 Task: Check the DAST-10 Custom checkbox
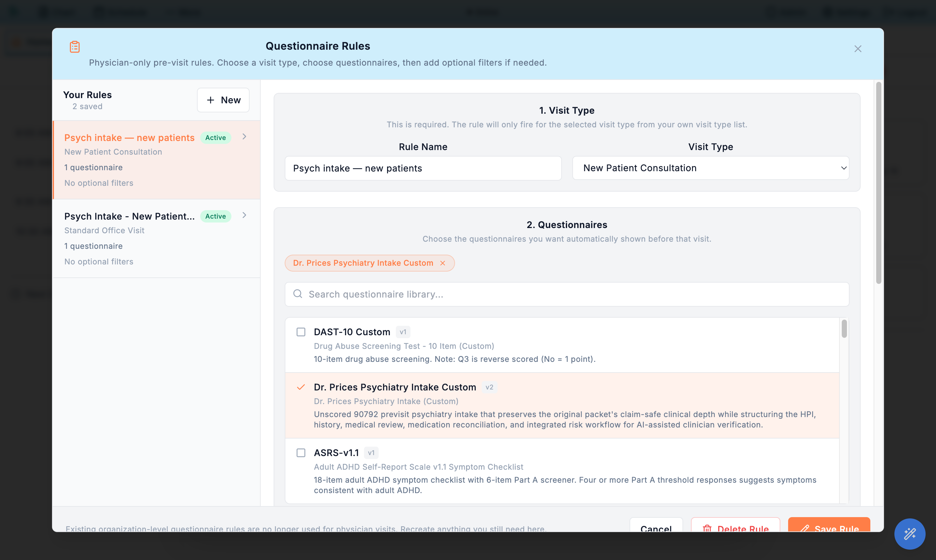coord(301,332)
